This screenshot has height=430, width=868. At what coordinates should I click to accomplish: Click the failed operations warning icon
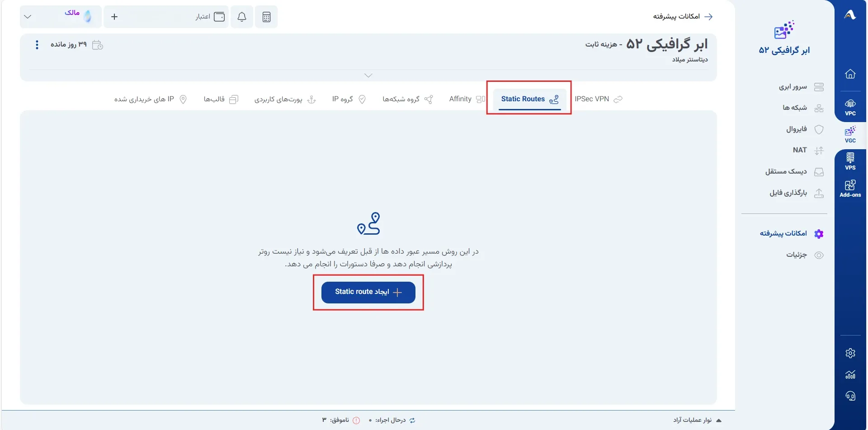pyautogui.click(x=356, y=420)
